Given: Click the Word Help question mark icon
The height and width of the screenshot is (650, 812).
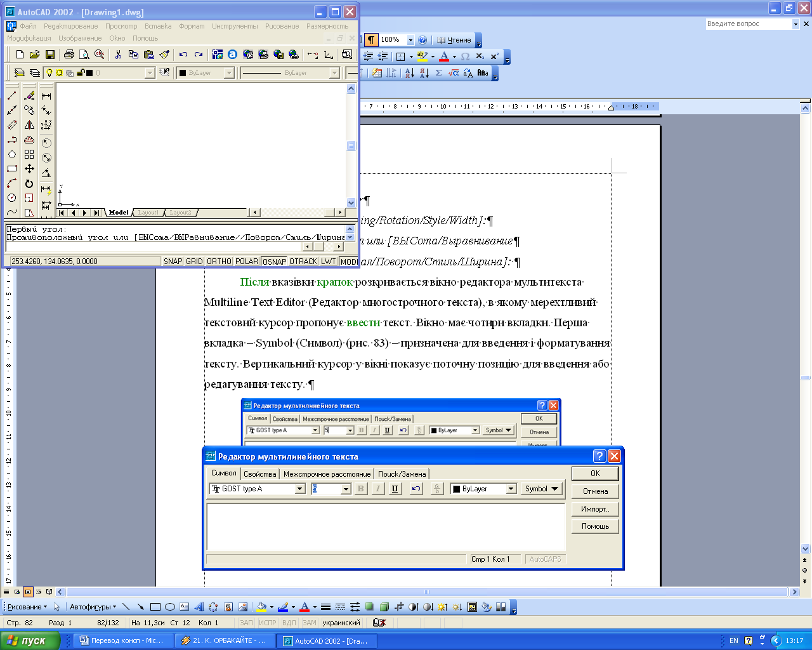Looking at the screenshot, I should click(423, 40).
